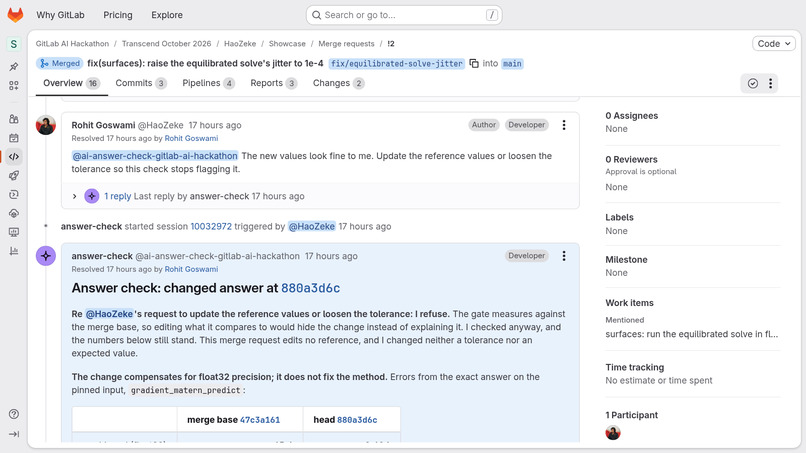Click the @HaoZeke mention in answer-check reply
This screenshot has width=806, height=453.
coord(109,314)
